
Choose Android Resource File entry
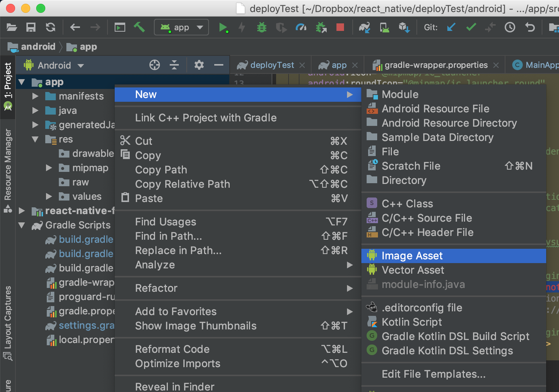tap(454, 109)
